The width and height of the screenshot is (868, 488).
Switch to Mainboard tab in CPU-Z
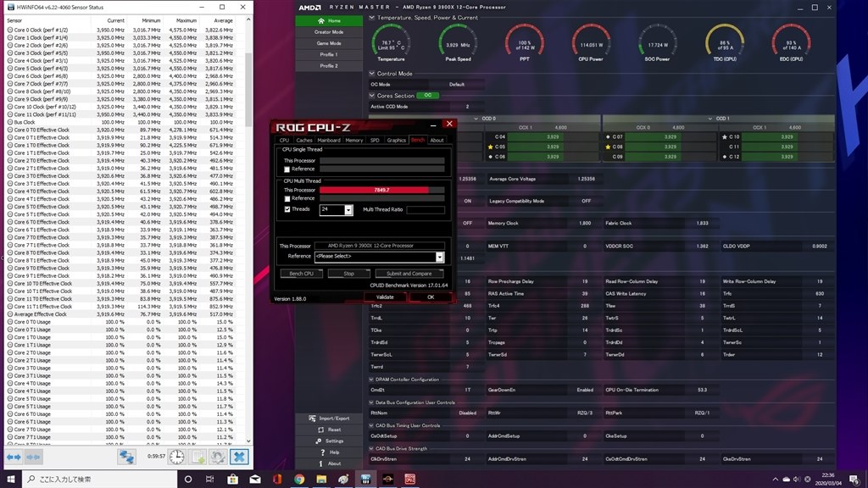[329, 140]
